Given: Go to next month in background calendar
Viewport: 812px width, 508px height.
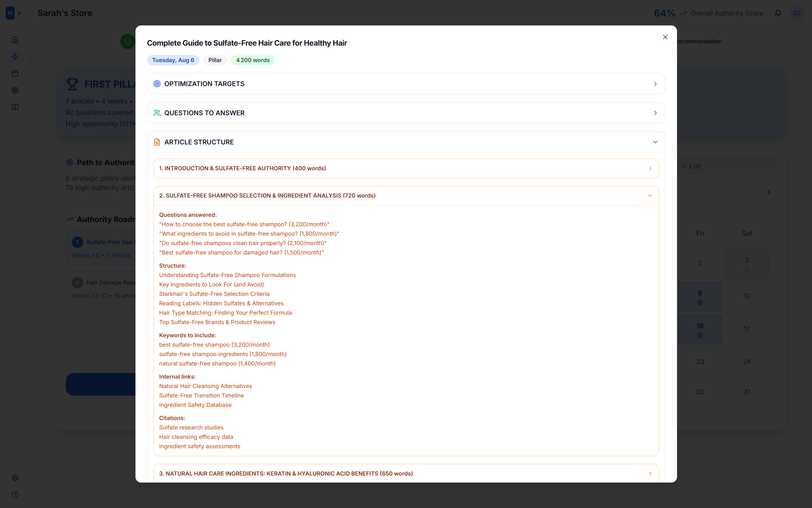Looking at the screenshot, I should [768, 193].
